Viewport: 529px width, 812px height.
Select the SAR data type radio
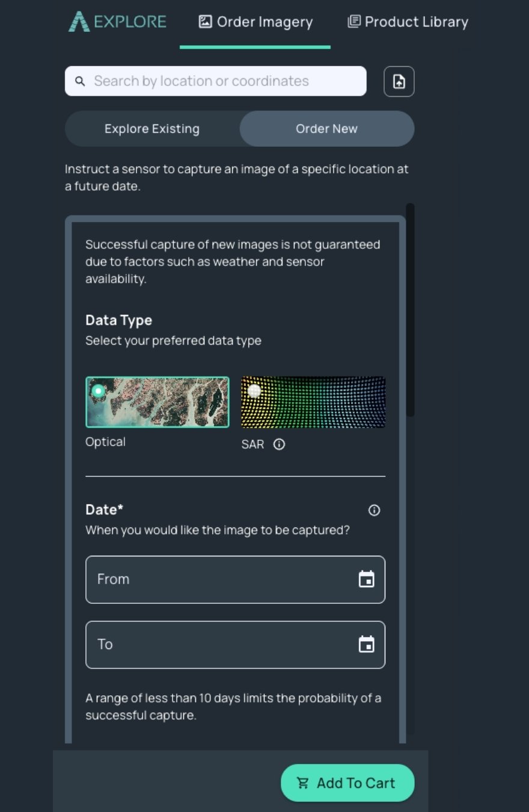[254, 391]
